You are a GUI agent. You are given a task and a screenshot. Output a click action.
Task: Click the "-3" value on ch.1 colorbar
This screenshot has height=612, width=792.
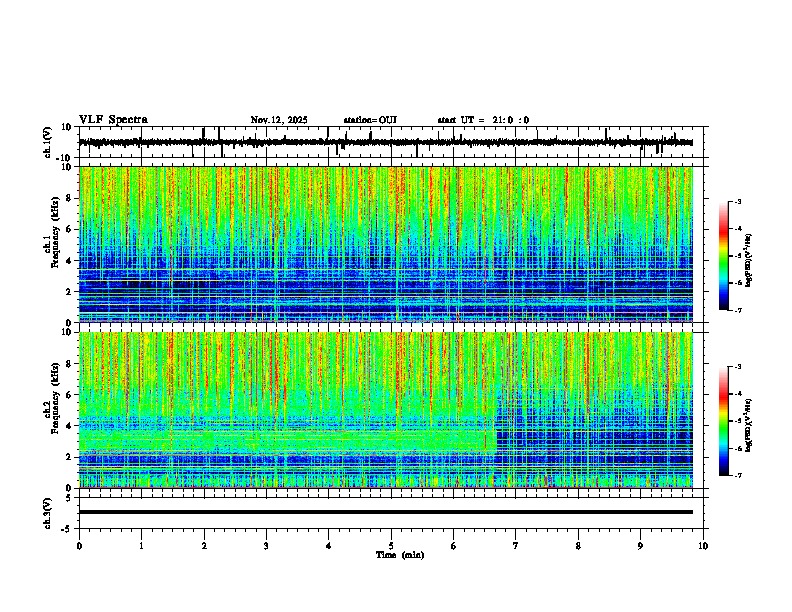click(x=738, y=202)
